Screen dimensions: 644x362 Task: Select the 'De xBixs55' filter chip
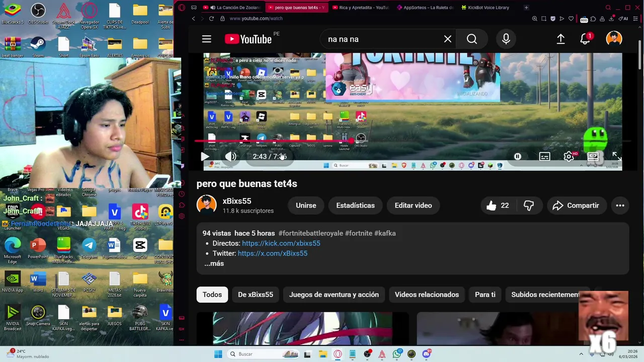pos(256,295)
